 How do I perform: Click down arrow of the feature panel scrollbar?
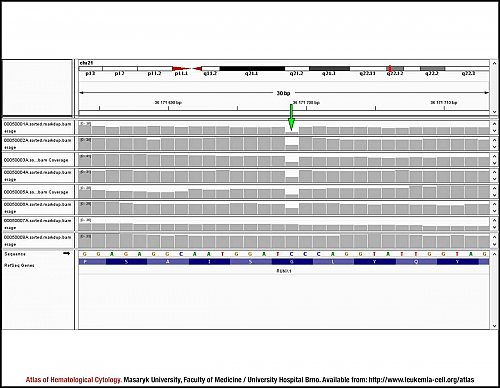[x=494, y=326]
